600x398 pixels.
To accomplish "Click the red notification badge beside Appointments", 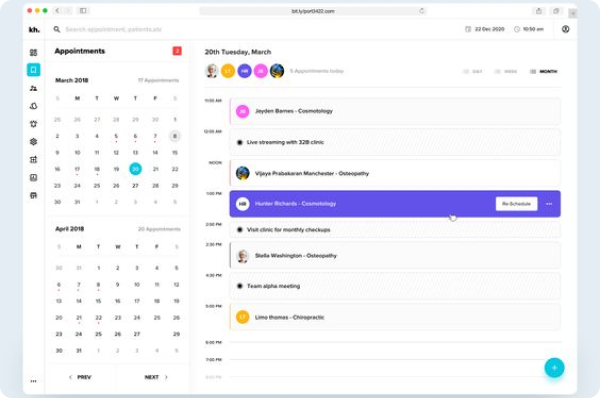I will [x=177, y=51].
